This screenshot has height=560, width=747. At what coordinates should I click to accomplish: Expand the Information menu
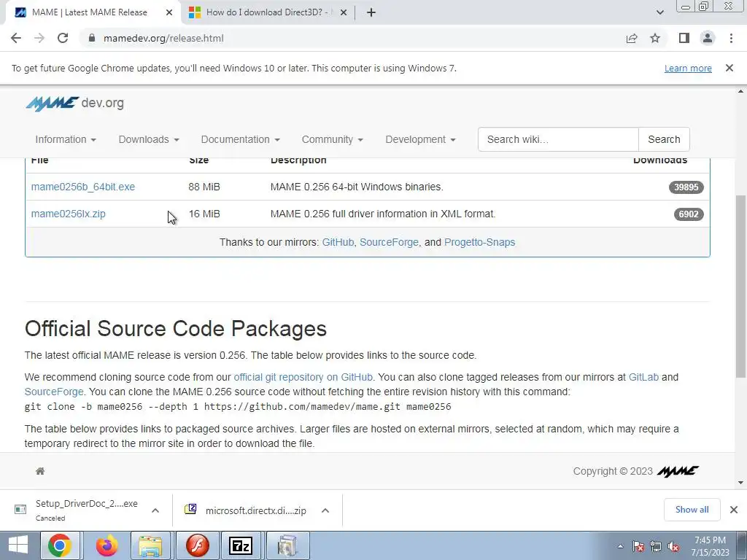(x=66, y=139)
